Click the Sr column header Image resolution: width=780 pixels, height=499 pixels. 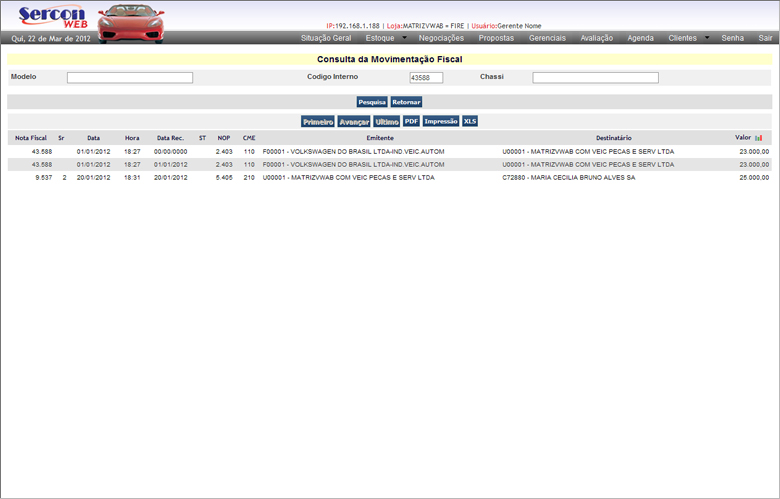61,138
